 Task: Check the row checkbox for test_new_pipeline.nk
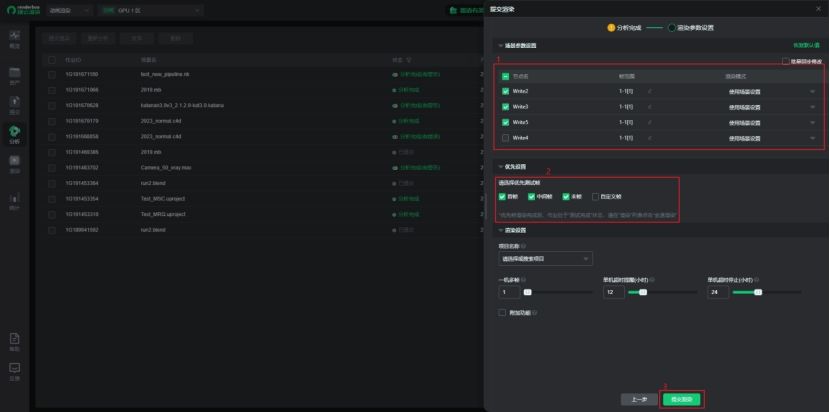(x=52, y=75)
